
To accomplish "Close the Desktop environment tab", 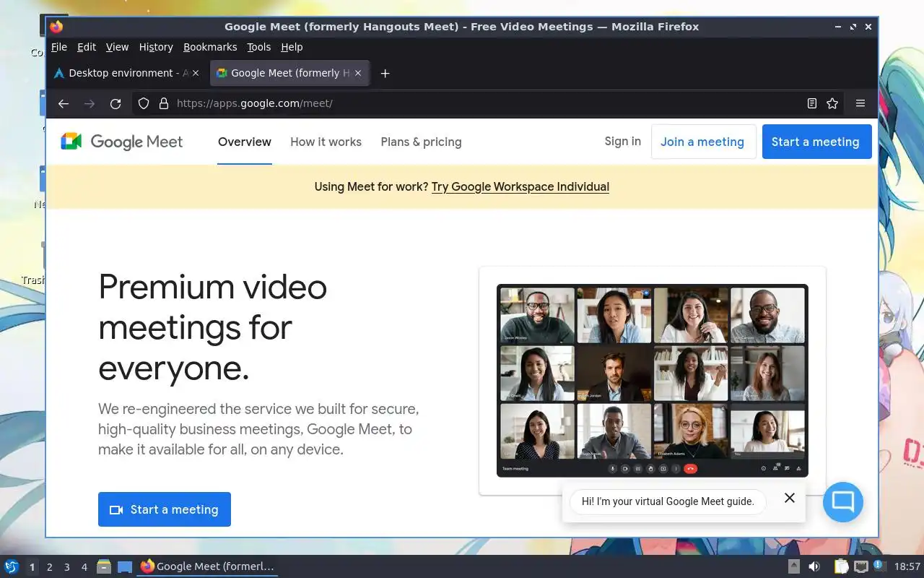I will pos(195,73).
